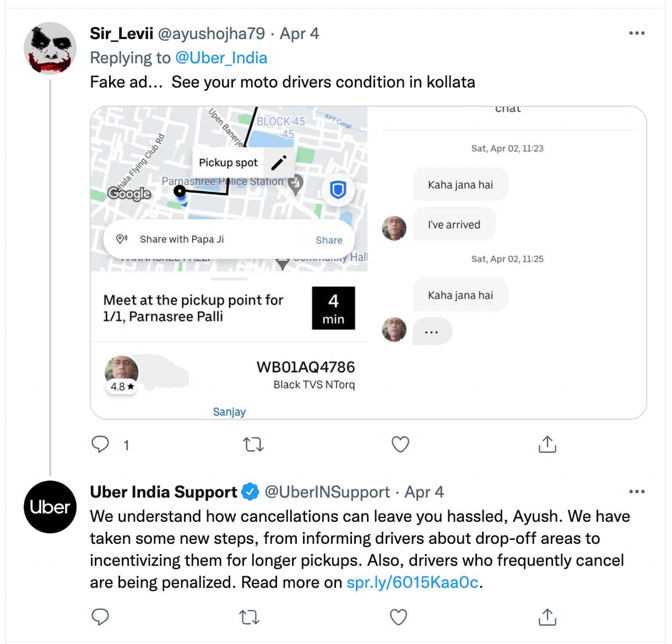The width and height of the screenshot is (672, 644).
Task: Open the Apr 4 timestamp on Sir_Levii's tweet
Action: click(299, 34)
